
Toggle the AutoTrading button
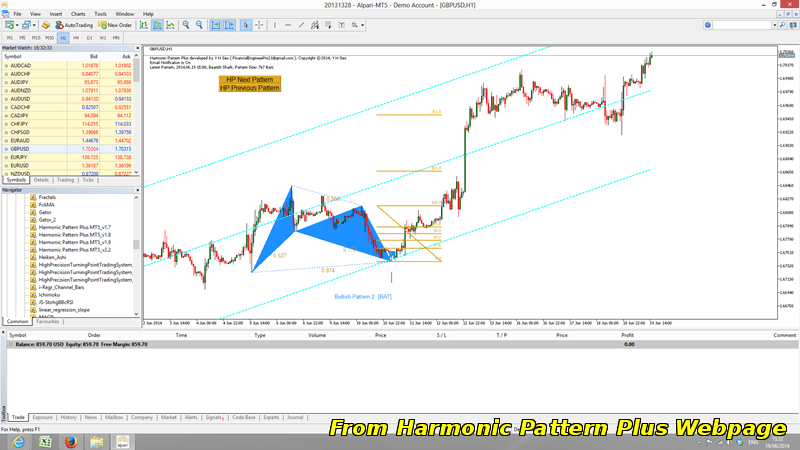pyautogui.click(x=74, y=25)
